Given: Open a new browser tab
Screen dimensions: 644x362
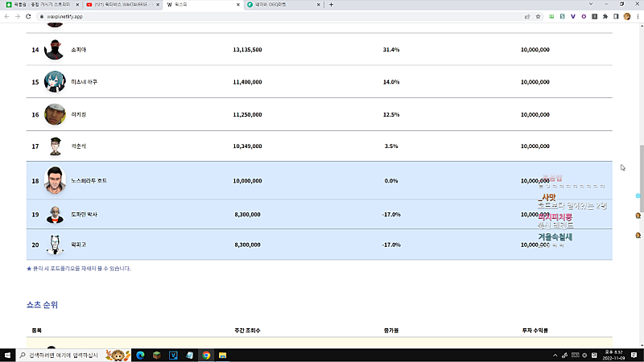Looking at the screenshot, I should tap(331, 5).
